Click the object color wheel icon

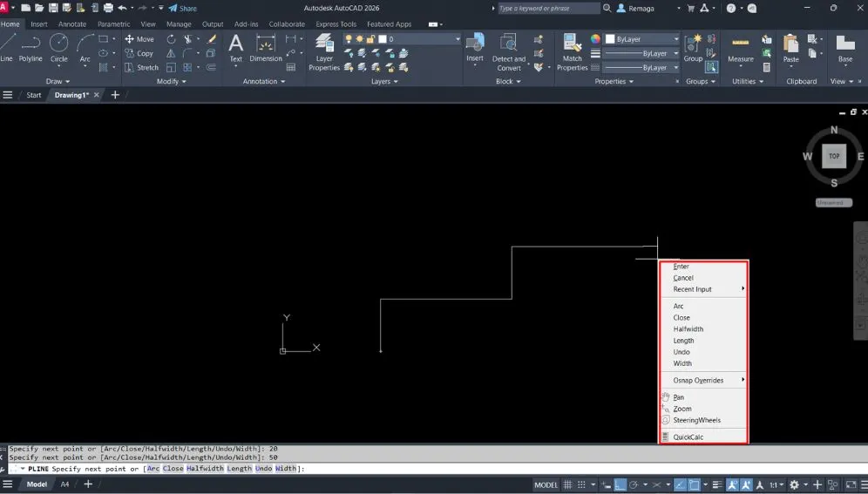pos(595,39)
